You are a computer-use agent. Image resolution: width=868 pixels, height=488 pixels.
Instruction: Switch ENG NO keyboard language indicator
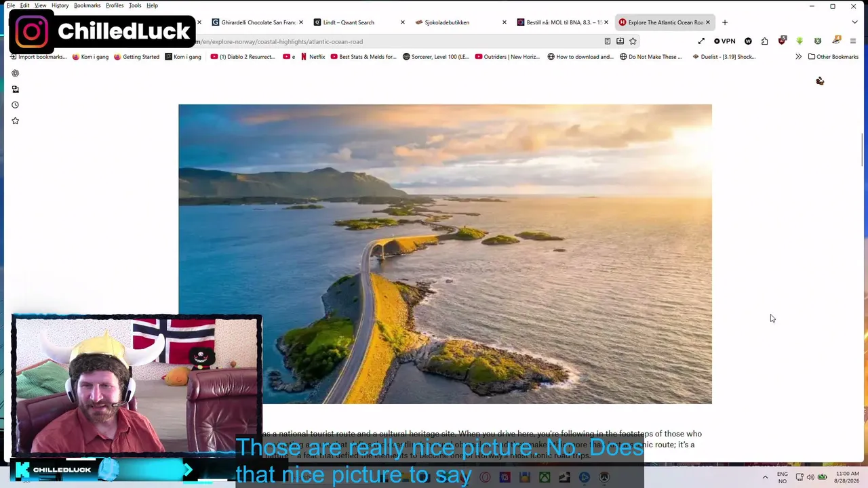pos(783,477)
